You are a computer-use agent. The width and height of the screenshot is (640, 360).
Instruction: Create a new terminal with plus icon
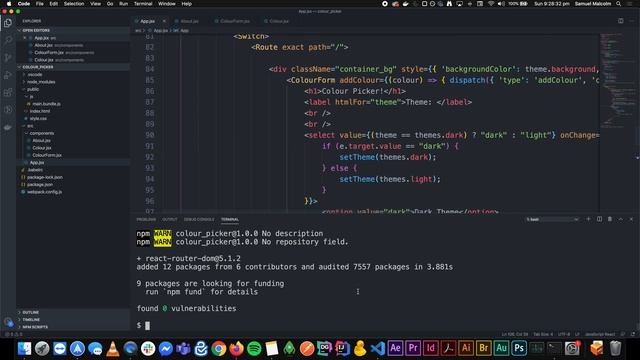(588, 219)
